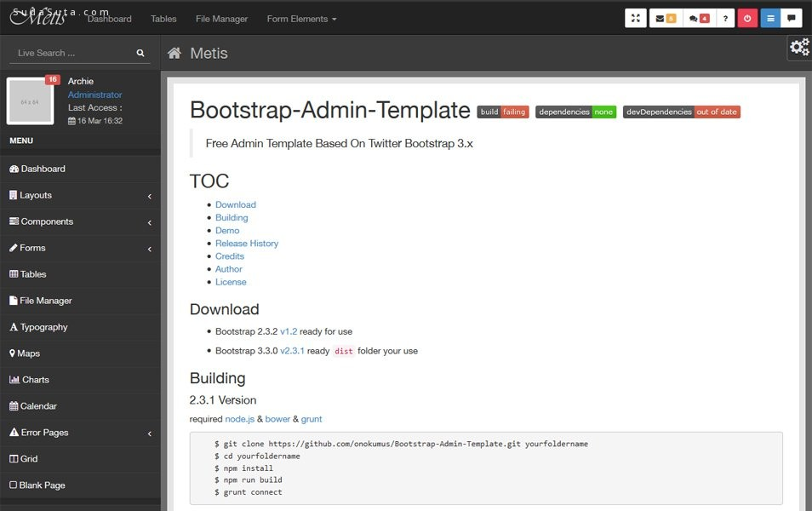Click the git clone command line
Viewport: 812px width, 511px height.
402,445
